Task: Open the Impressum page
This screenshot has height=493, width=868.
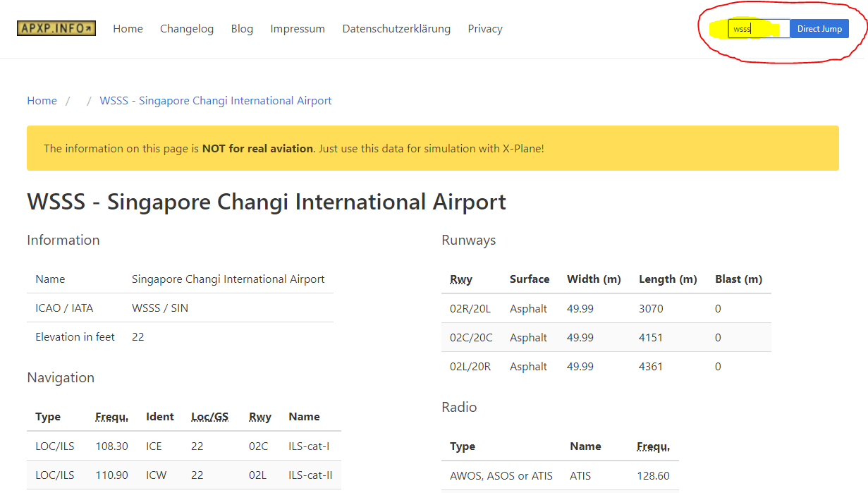Action: [298, 29]
